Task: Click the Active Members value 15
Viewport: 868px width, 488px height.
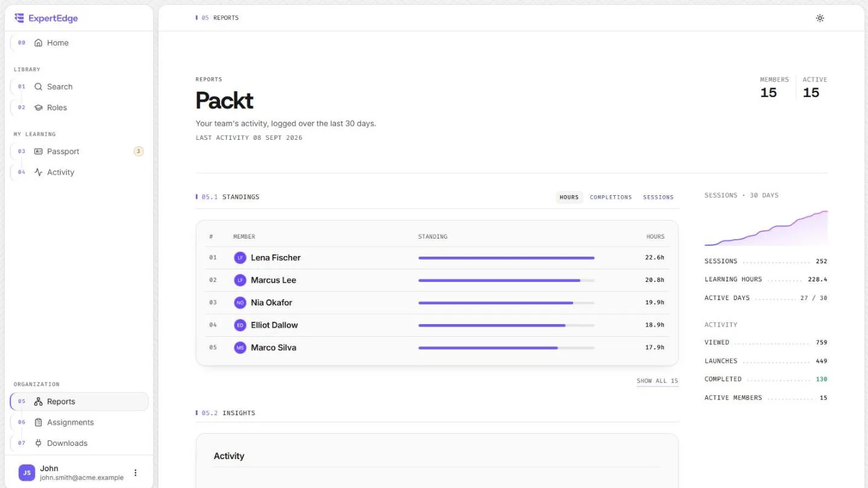Action: [x=823, y=398]
